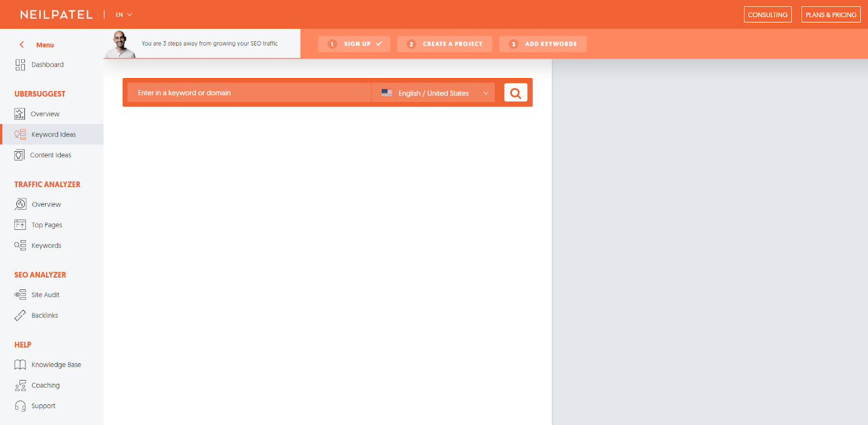Click the UBERSUGGEST section heading
The height and width of the screenshot is (425, 868).
coord(40,94)
